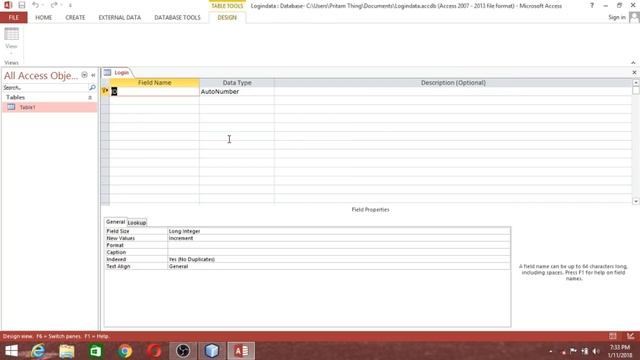640x360 pixels.
Task: Open the green Store app in taskbar
Action: tap(96, 351)
